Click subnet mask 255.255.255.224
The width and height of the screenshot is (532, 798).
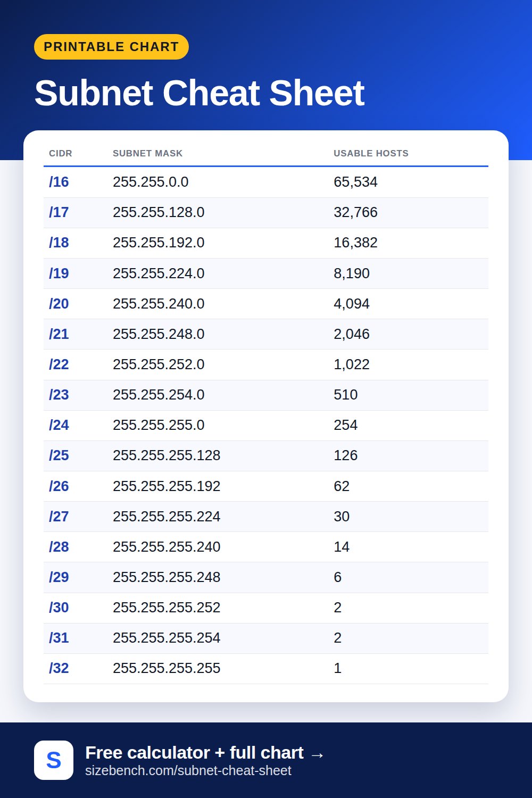tap(167, 517)
